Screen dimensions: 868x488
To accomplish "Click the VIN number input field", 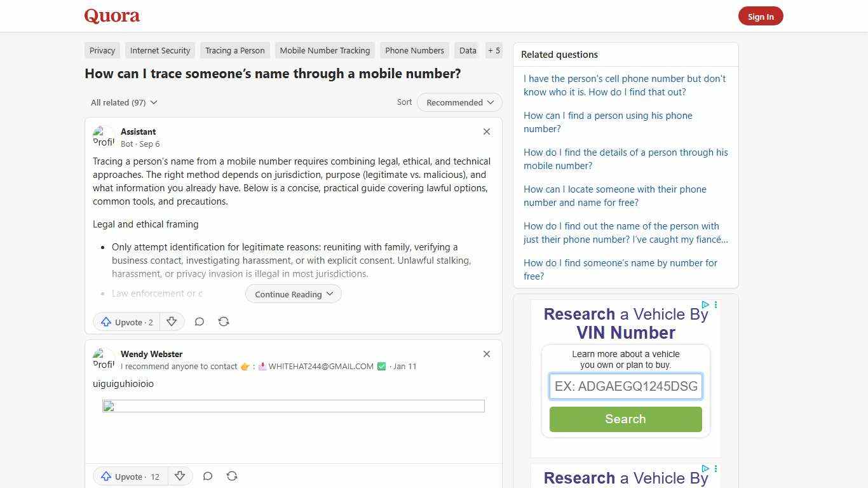I will (x=625, y=386).
